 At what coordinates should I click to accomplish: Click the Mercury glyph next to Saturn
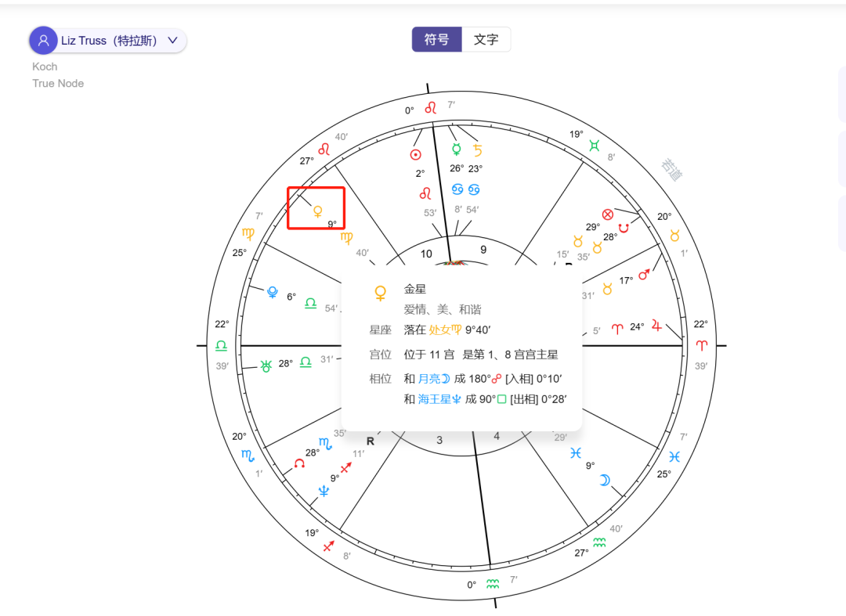[456, 148]
